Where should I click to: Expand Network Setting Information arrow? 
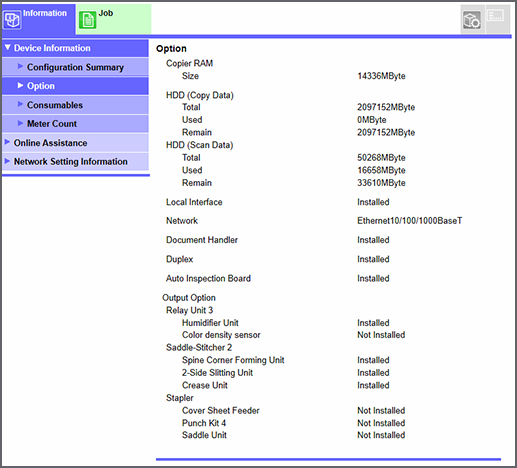pos(7,161)
